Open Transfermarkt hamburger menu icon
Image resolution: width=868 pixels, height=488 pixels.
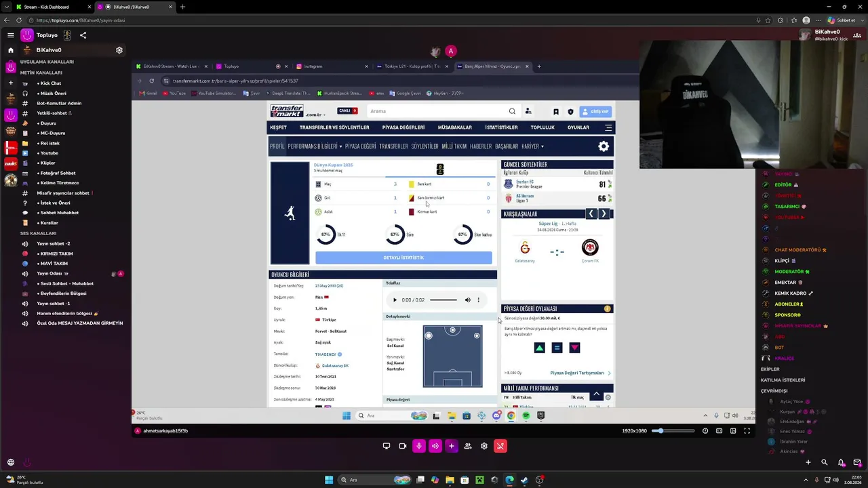[608, 127]
